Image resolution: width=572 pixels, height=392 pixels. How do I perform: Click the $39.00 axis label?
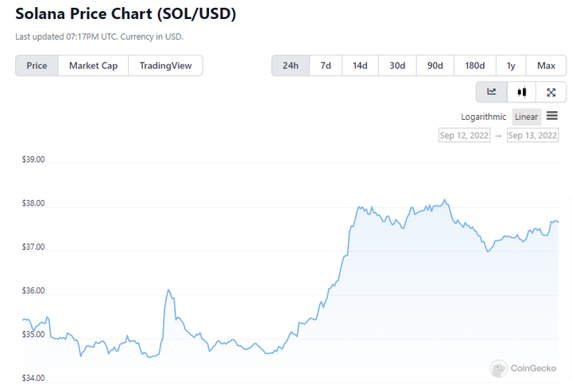point(33,159)
